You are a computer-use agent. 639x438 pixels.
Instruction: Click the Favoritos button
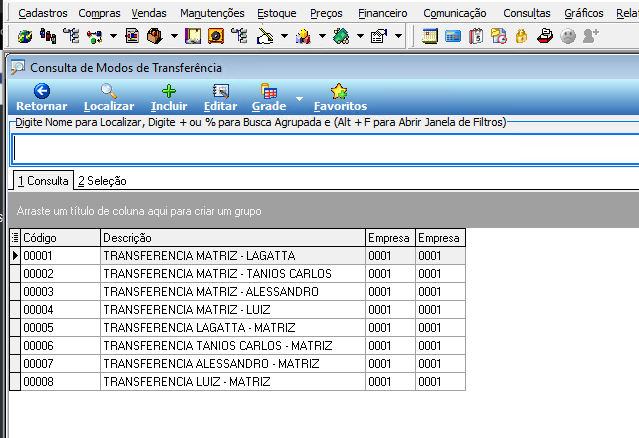pos(340,98)
